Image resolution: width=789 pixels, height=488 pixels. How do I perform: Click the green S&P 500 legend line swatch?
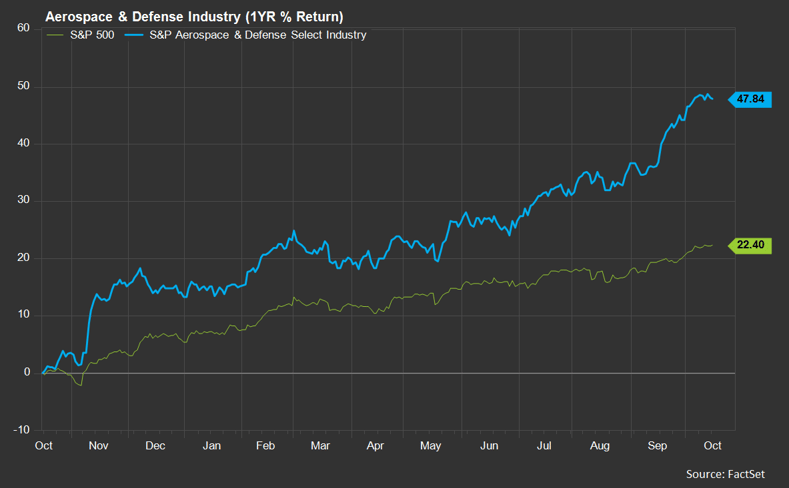[55, 35]
